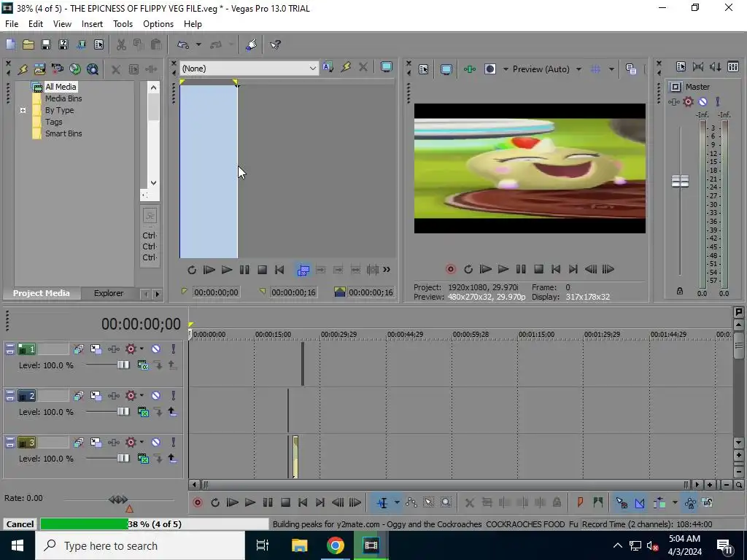Open Google Chrome from the taskbar
747x560 pixels.
[336, 545]
